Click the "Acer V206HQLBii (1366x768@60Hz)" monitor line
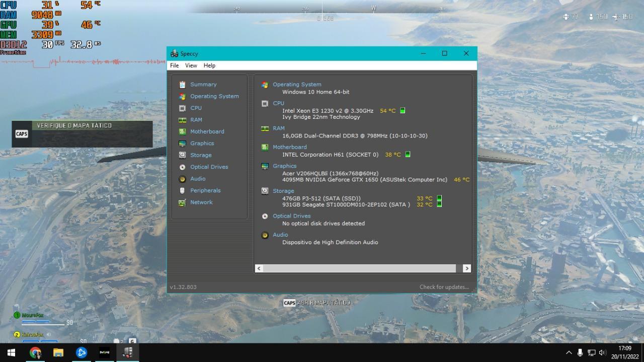This screenshot has width=644, height=362. tap(330, 174)
